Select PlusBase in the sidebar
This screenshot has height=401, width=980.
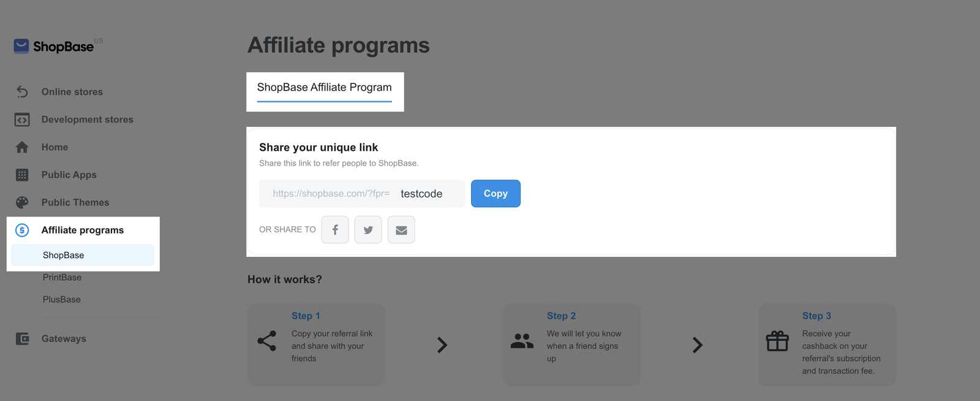pyautogui.click(x=61, y=299)
